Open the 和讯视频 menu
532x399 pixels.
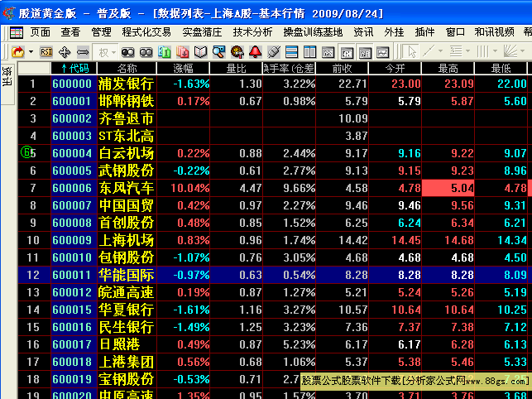[494, 32]
